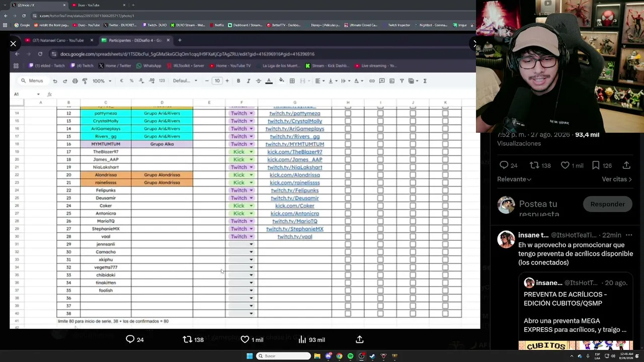Screen dimensions: 644x362
Task: Open the A1 name box dropdown arrow
Action: (38, 94)
